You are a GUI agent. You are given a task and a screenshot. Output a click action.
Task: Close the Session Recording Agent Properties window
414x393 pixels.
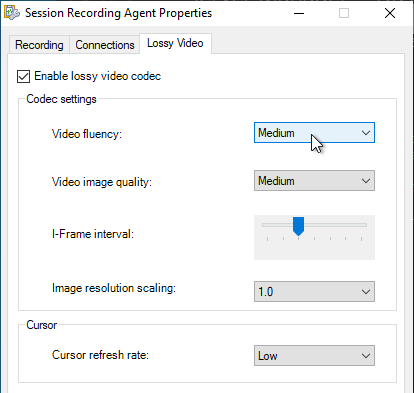tap(390, 13)
